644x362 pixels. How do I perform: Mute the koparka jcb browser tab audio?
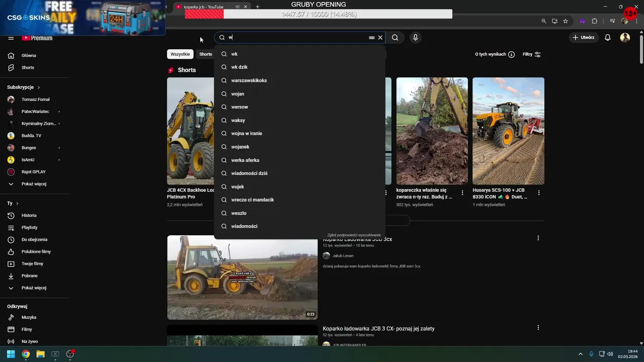click(237, 7)
